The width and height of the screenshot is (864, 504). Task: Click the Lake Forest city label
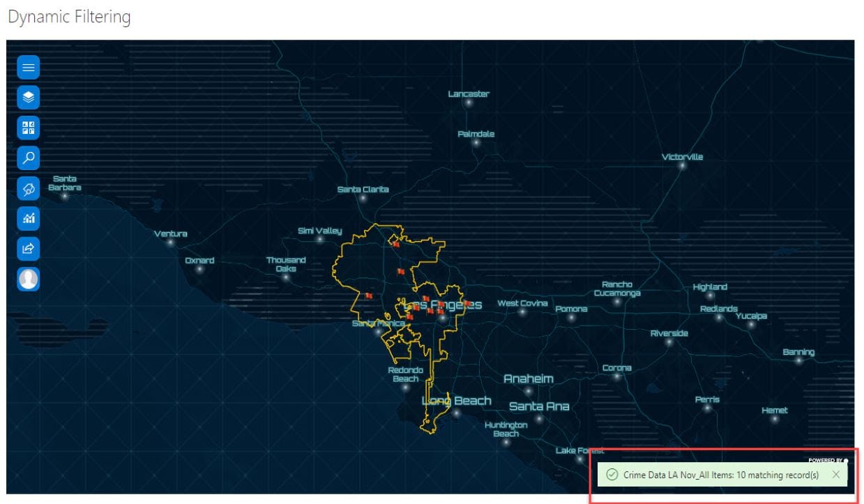580,450
